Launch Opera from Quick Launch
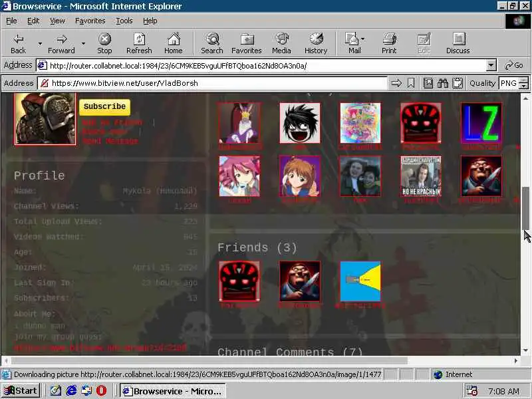The height and width of the screenshot is (399, 532). (101, 391)
